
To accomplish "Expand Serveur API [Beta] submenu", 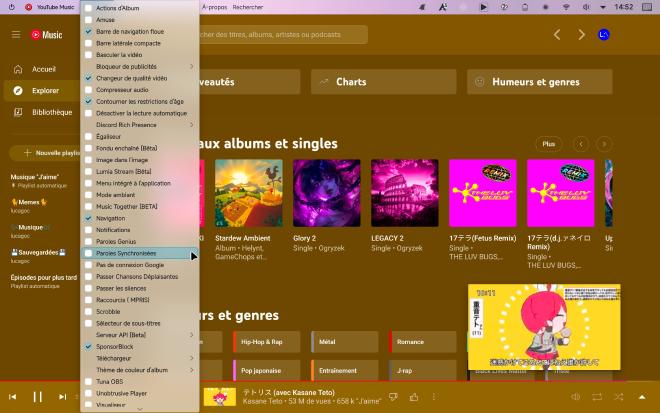I will coord(140,335).
